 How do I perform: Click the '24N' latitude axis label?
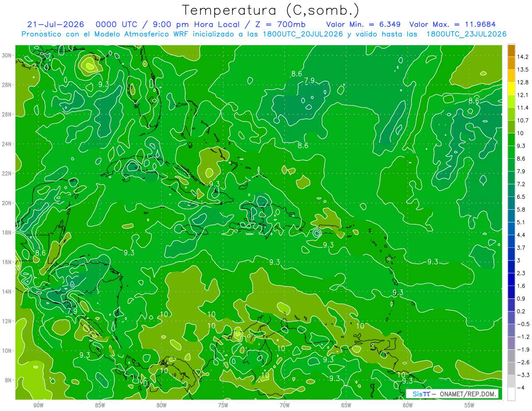(8, 144)
